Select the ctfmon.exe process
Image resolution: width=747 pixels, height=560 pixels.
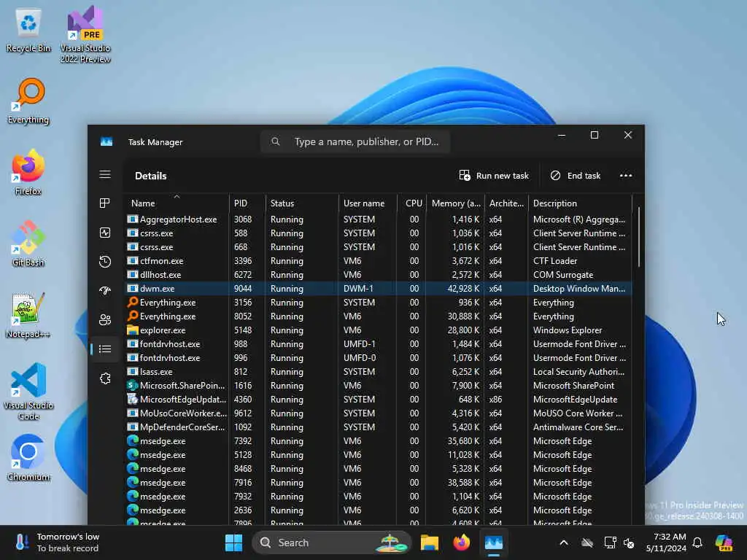coord(379,261)
